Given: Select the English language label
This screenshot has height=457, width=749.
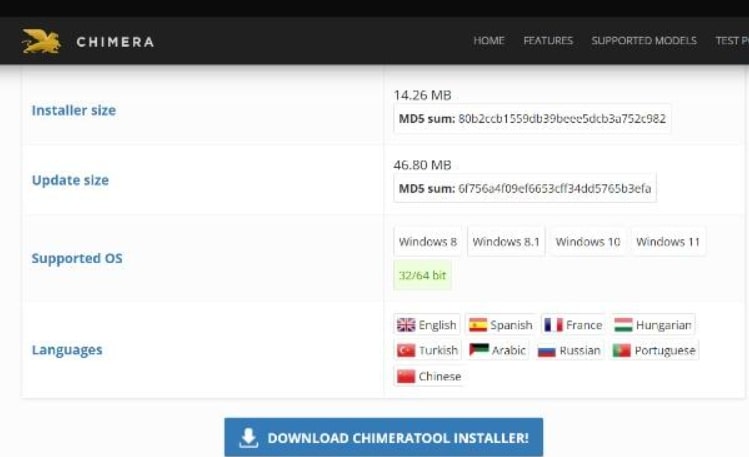Looking at the screenshot, I should (x=437, y=325).
